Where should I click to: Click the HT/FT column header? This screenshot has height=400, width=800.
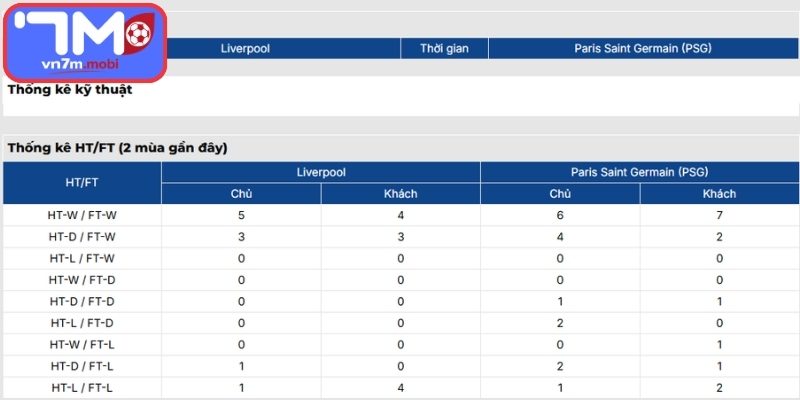[81, 182]
